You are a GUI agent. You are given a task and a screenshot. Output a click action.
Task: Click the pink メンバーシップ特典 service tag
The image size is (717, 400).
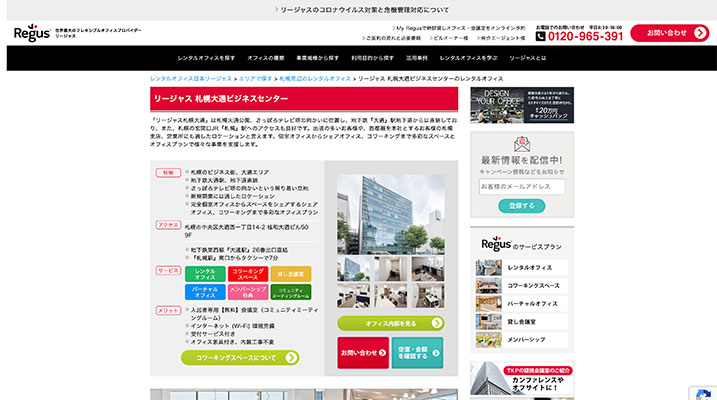pos(248,292)
